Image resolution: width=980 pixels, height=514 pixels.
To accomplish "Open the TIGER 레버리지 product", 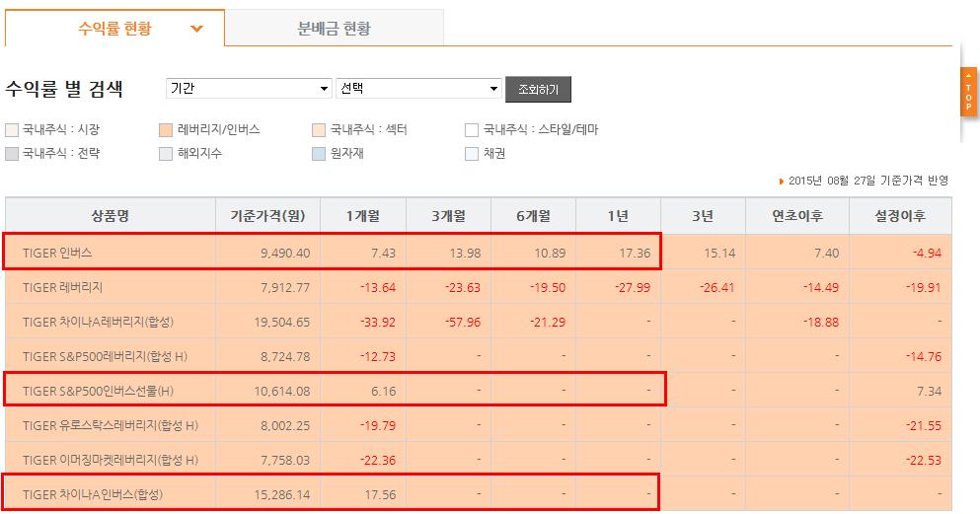I will coord(62,287).
